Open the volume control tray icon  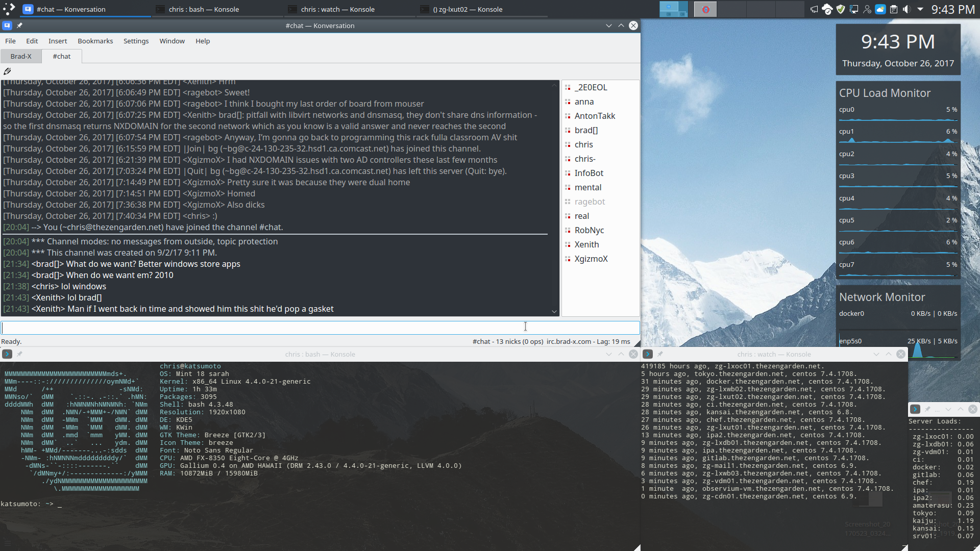907,9
